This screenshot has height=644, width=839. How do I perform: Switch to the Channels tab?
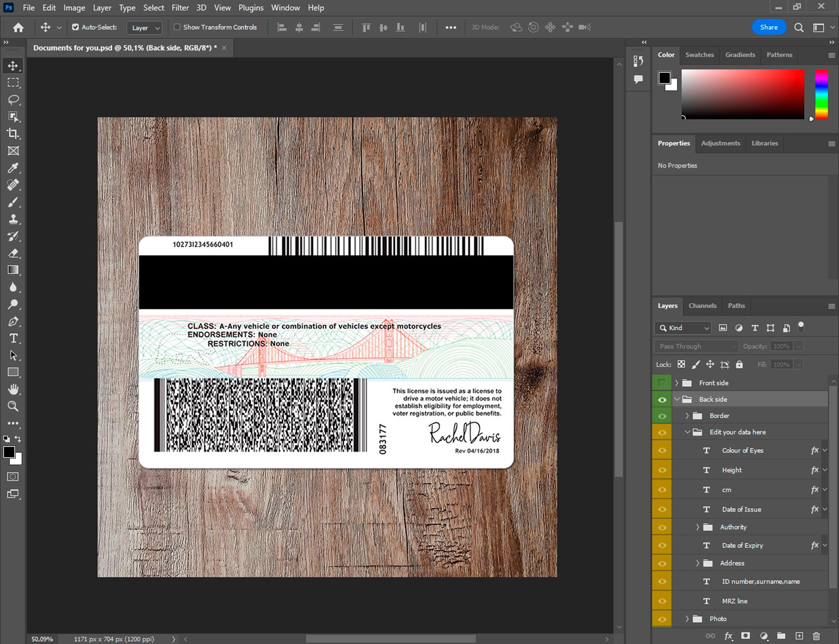coord(702,306)
